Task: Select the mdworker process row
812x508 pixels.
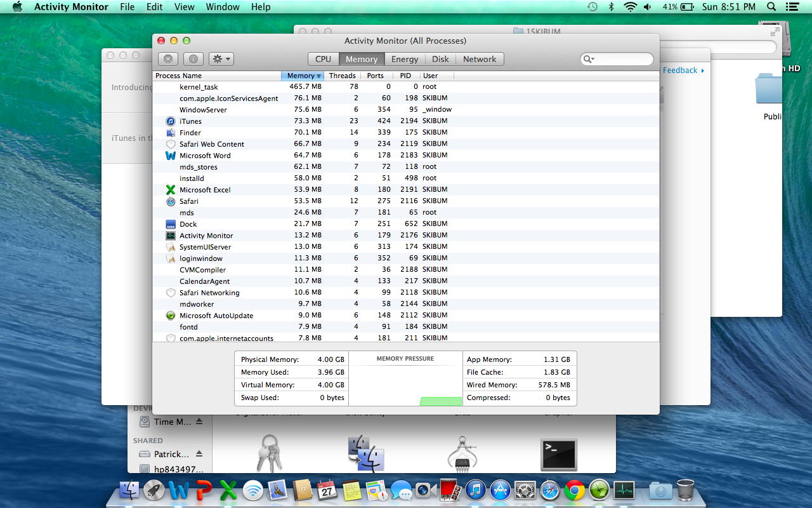Action: click(x=406, y=304)
